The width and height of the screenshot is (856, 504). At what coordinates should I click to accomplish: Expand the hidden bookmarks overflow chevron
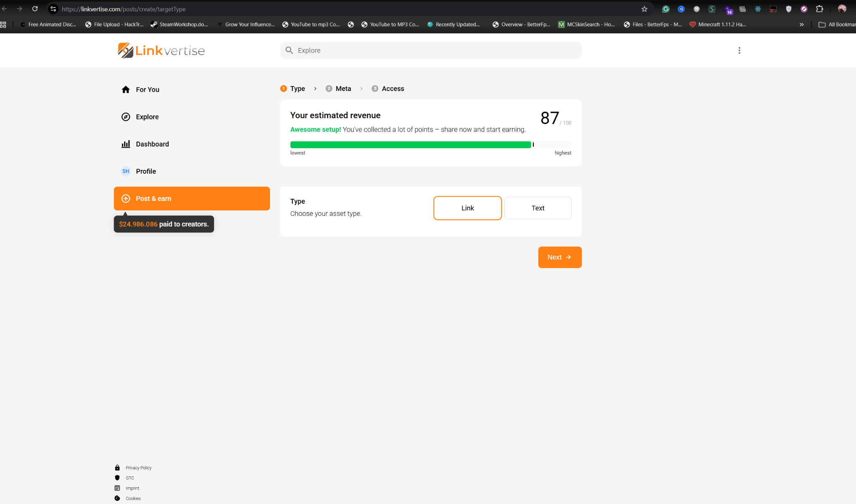tap(802, 25)
